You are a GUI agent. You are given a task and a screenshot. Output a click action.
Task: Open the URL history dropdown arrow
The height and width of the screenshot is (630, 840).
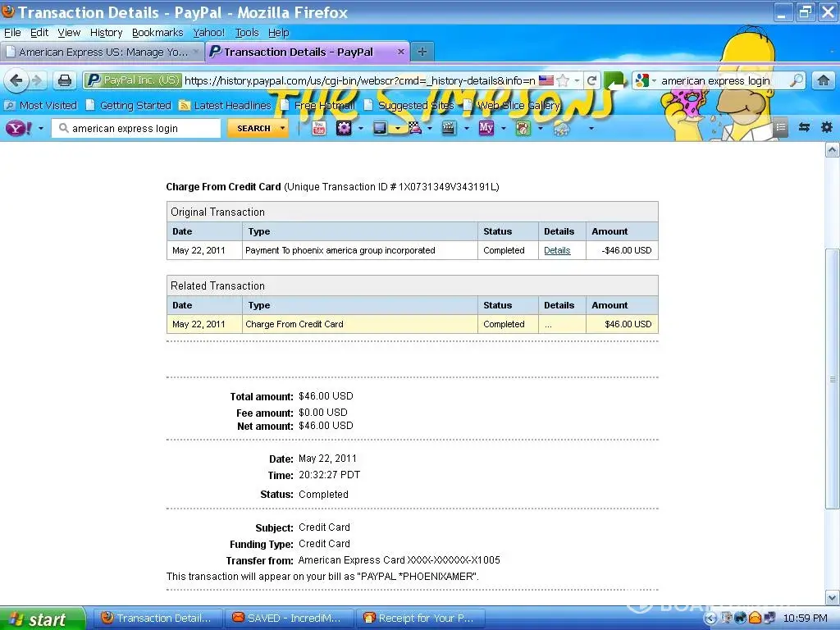click(x=577, y=80)
